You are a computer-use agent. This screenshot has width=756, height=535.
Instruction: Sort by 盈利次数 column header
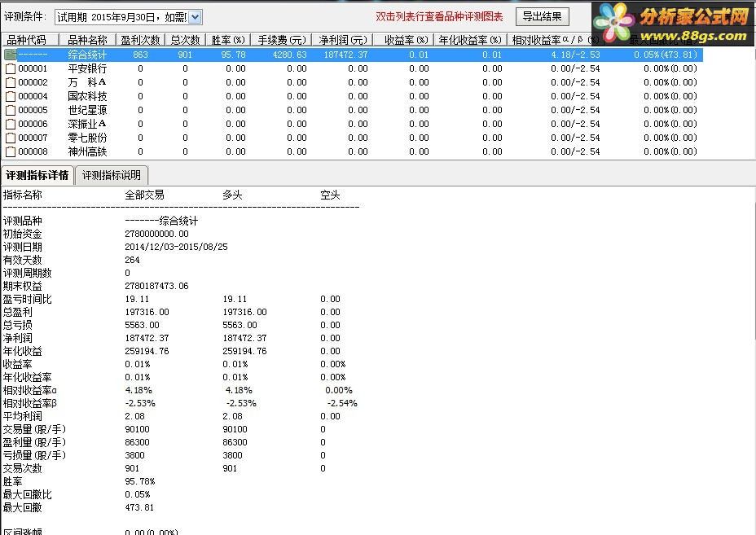point(140,40)
